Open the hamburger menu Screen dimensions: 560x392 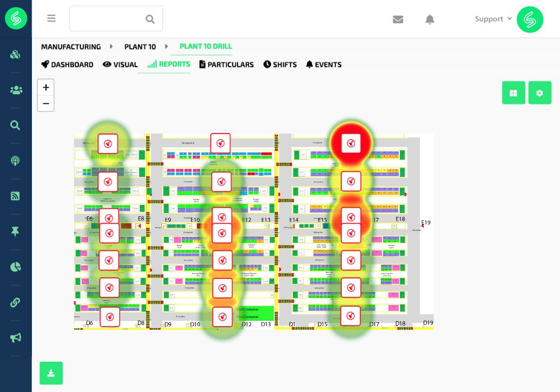(x=51, y=18)
